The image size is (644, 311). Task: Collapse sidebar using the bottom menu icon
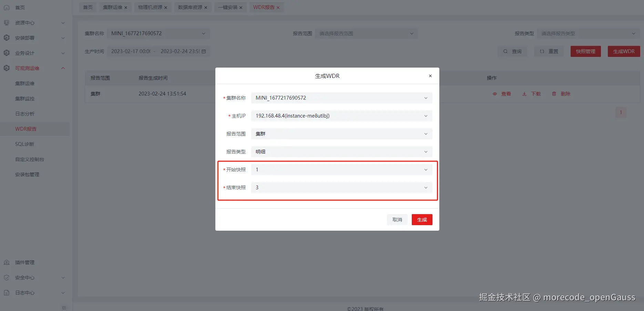coord(64,308)
